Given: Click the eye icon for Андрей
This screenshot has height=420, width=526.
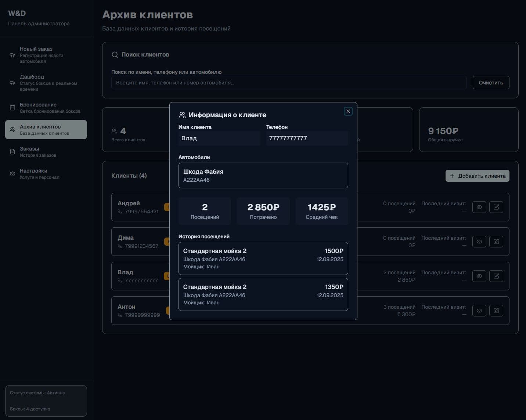Looking at the screenshot, I should click(479, 207).
